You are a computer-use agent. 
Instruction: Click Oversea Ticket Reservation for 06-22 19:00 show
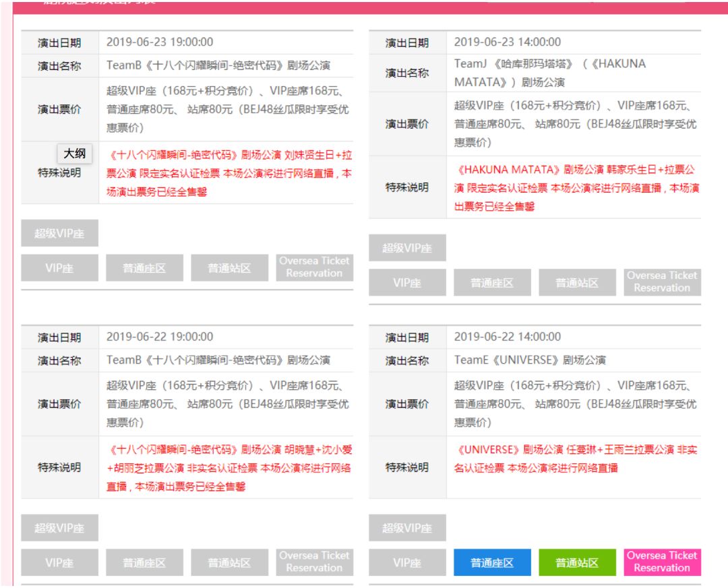[314, 562]
